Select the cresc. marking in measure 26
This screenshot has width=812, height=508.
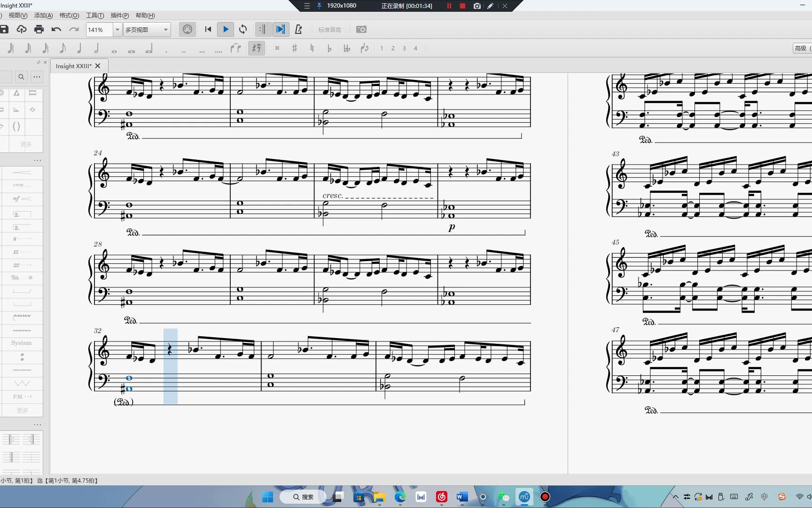333,195
